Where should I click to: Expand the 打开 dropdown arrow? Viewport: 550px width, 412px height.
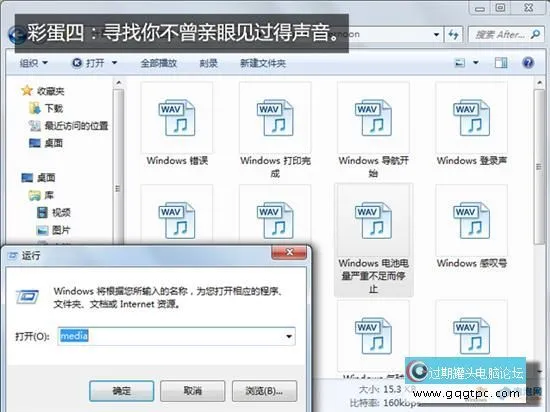114,63
